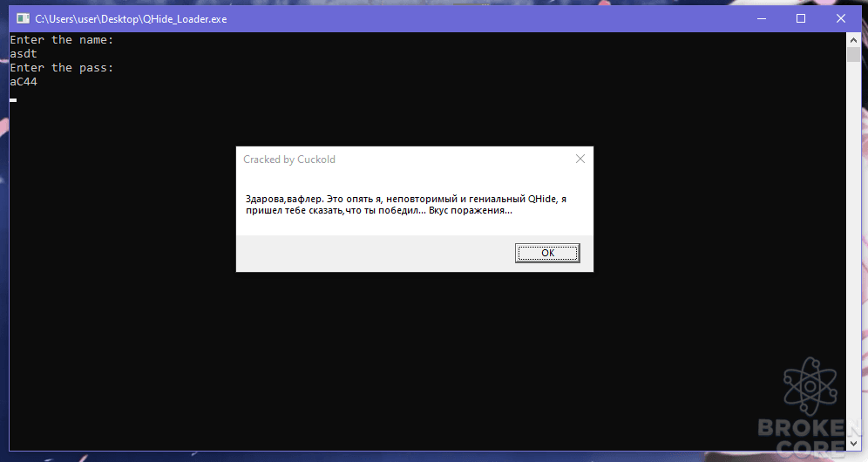868x462 pixels.
Task: Click the QHide_Loader.exe console window icon
Action: (x=23, y=19)
